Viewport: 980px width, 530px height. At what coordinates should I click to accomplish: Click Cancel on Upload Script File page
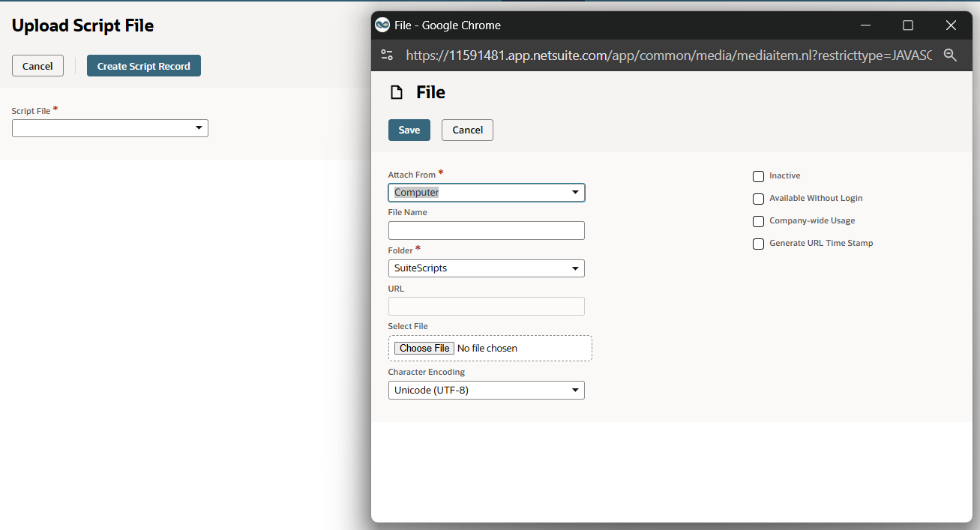(37, 66)
